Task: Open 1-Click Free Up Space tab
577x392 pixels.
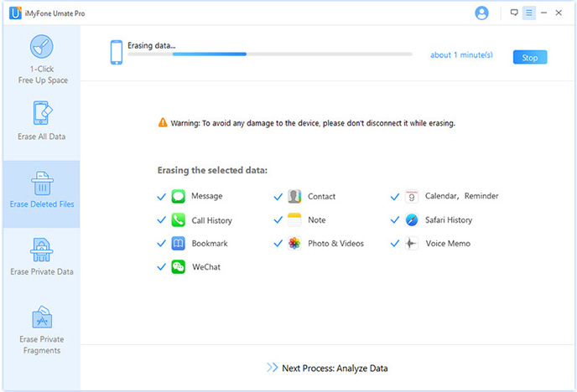Action: tap(43, 75)
